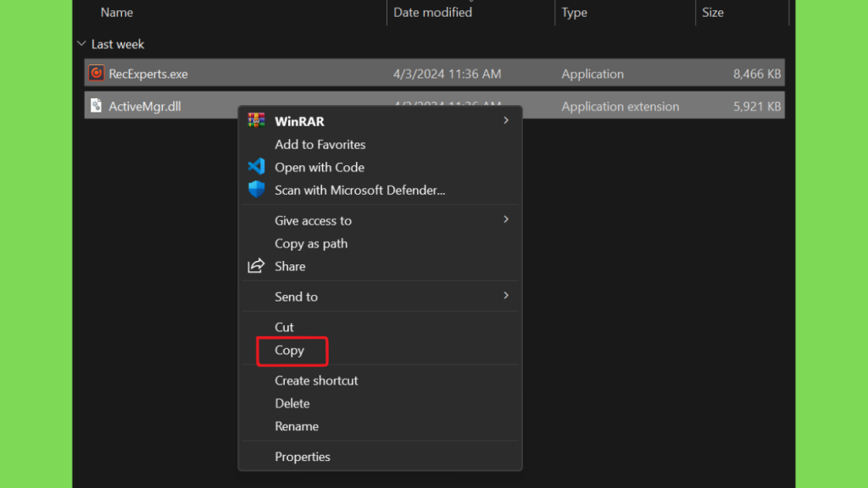Select Open with Code
This screenshot has height=488, width=868.
(x=380, y=167)
